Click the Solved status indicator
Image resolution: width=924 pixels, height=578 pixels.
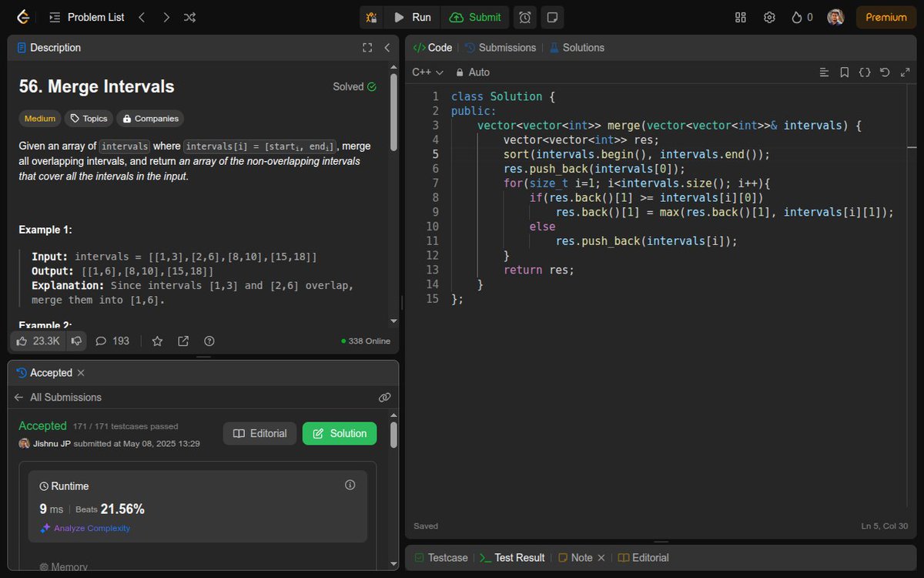355,87
